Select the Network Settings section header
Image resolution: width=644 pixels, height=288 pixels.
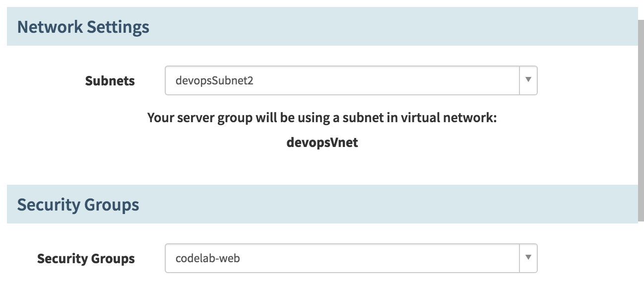(322, 26)
